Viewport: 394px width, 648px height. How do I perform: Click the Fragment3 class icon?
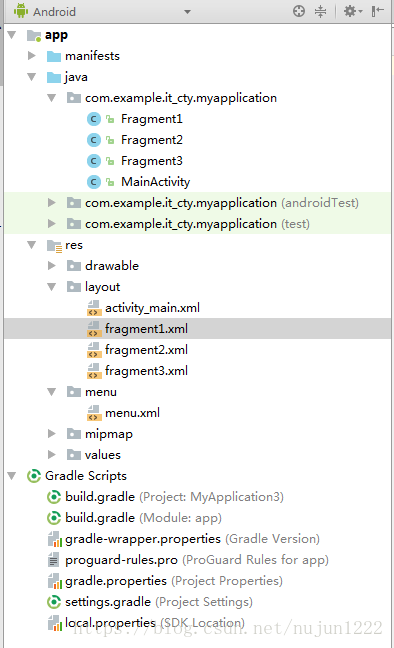click(94, 161)
